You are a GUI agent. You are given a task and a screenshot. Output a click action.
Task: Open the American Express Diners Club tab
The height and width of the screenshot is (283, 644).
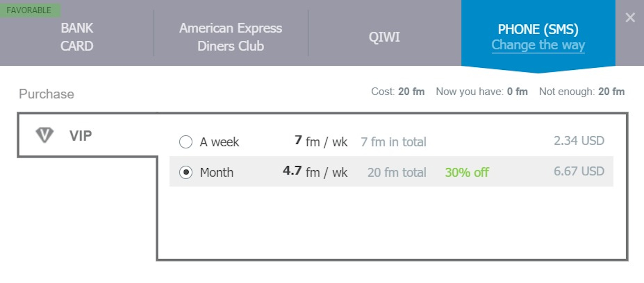coord(231,37)
